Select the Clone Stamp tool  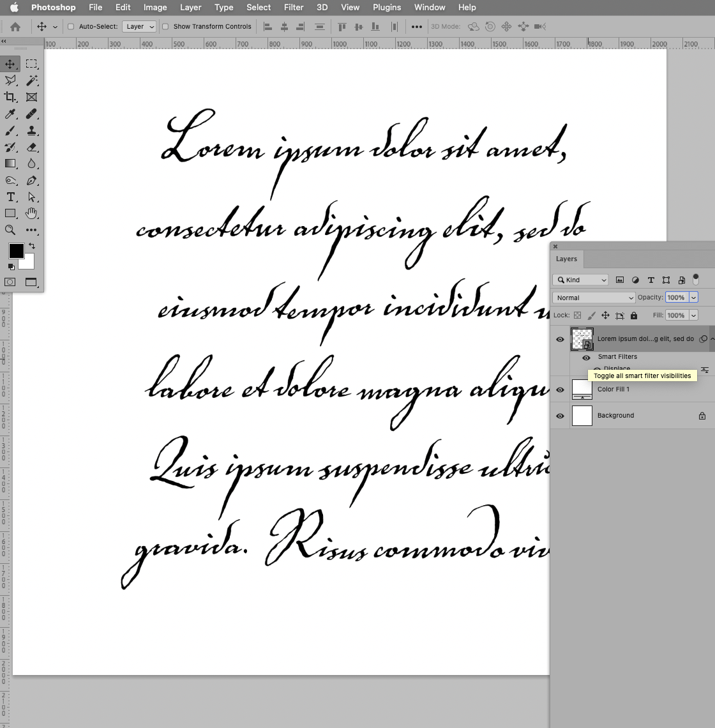coord(31,130)
